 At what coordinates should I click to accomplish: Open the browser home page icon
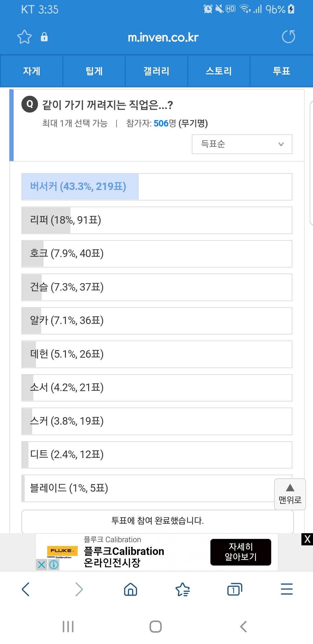pyautogui.click(x=130, y=589)
